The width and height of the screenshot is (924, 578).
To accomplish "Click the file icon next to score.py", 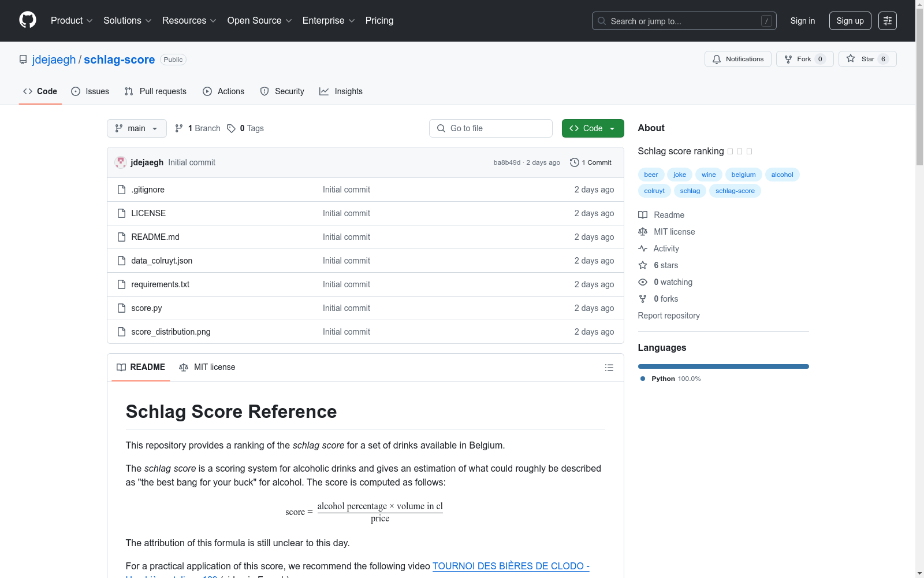I will click(121, 308).
